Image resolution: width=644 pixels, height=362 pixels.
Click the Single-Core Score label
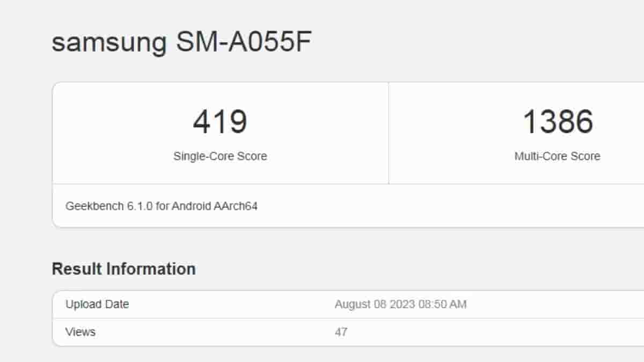click(x=220, y=156)
